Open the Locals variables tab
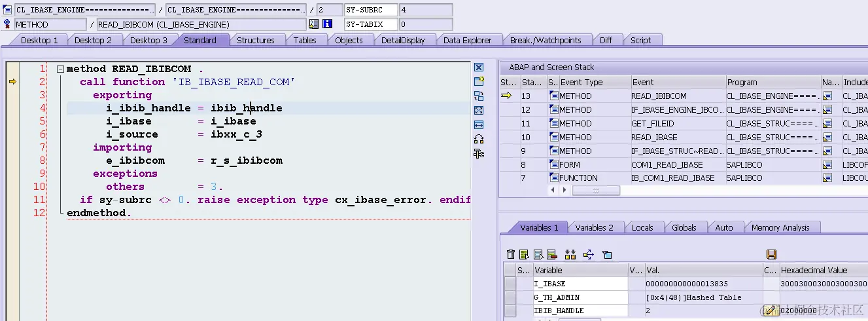 (642, 227)
